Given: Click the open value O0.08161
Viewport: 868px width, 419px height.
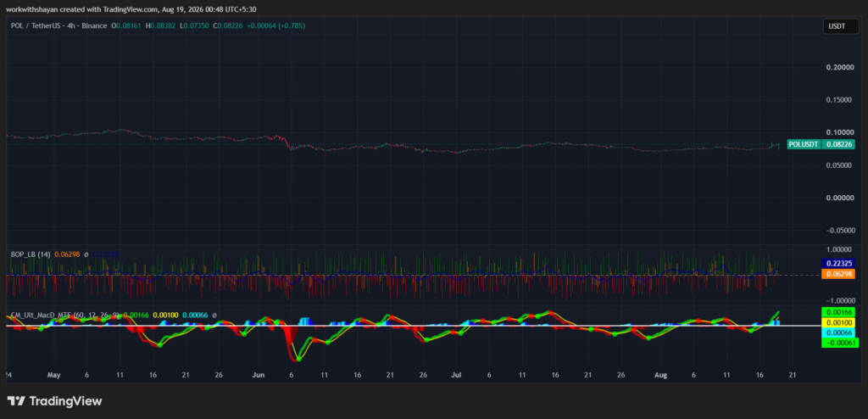Looking at the screenshot, I should (x=125, y=25).
